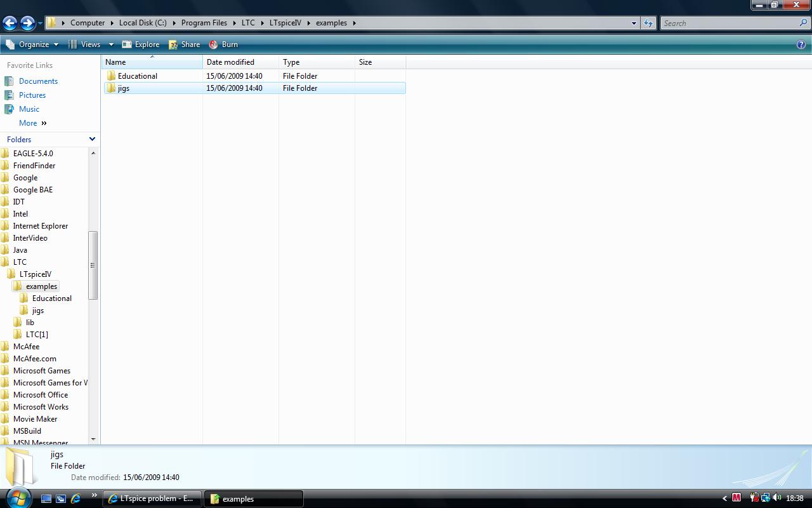
Task: Select EAGLE-5.4.0 in the folder tree
Action: [33, 154]
